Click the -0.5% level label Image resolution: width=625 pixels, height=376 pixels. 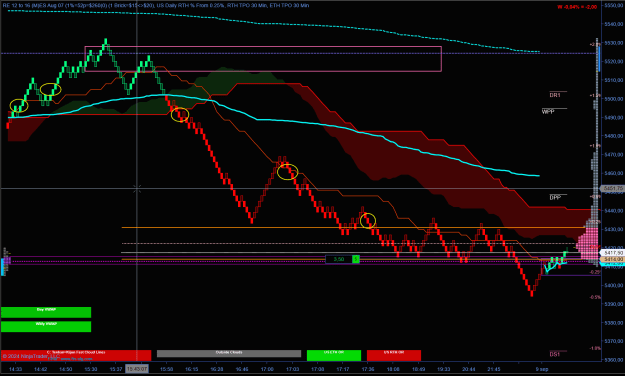point(595,297)
